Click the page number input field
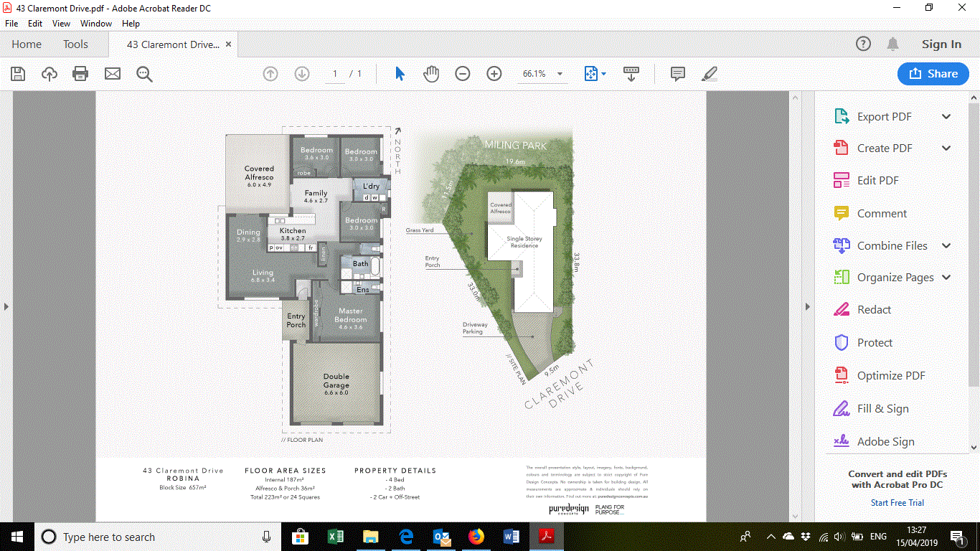 point(335,74)
